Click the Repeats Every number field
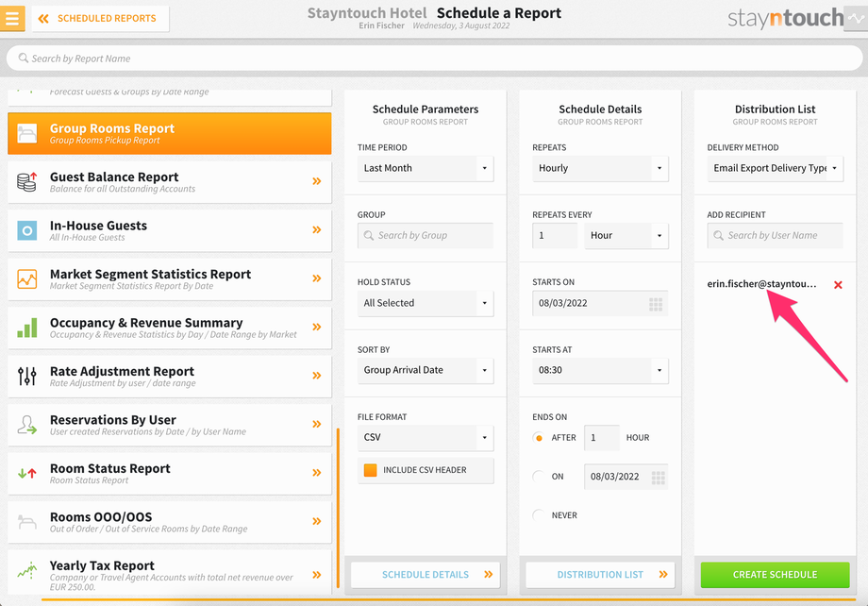Screen dimensions: 868x606 [x=555, y=235]
